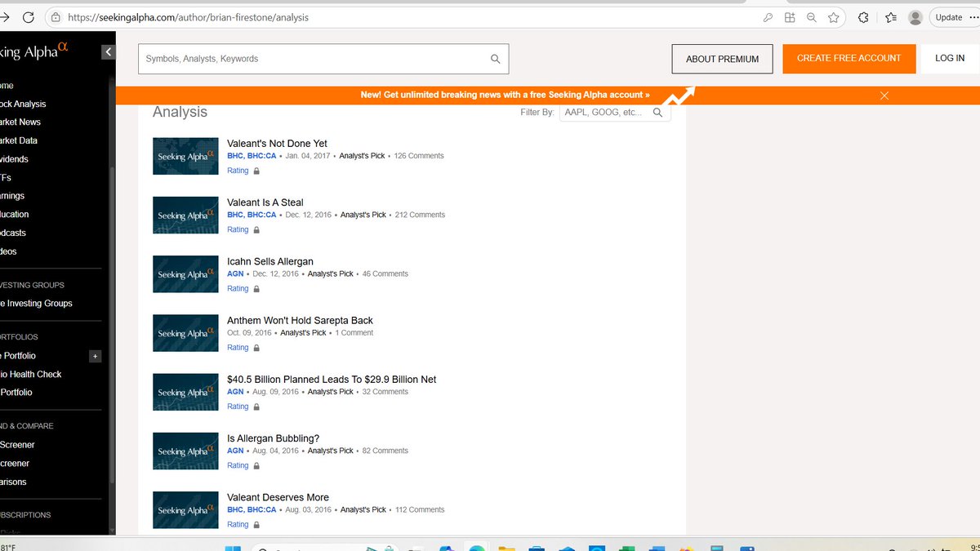The width and height of the screenshot is (980, 551).
Task: Click the lock icon for Valeant Is A Steal
Action: pyautogui.click(x=256, y=230)
